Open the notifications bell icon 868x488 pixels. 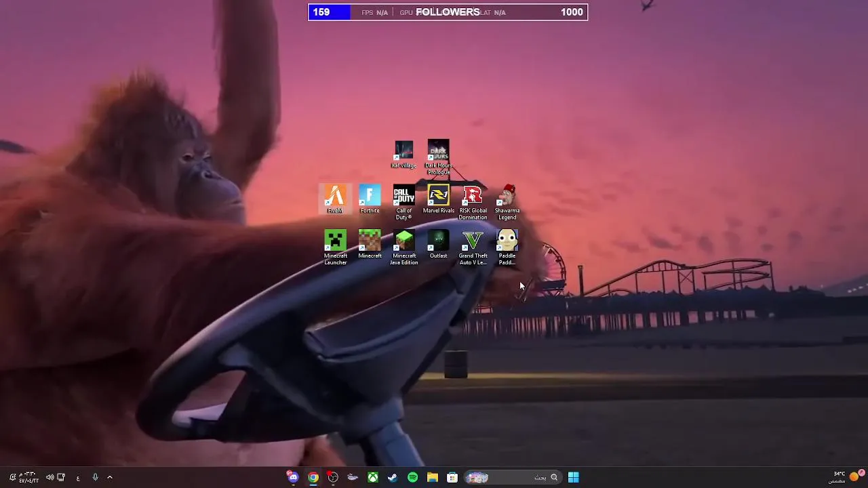12,477
